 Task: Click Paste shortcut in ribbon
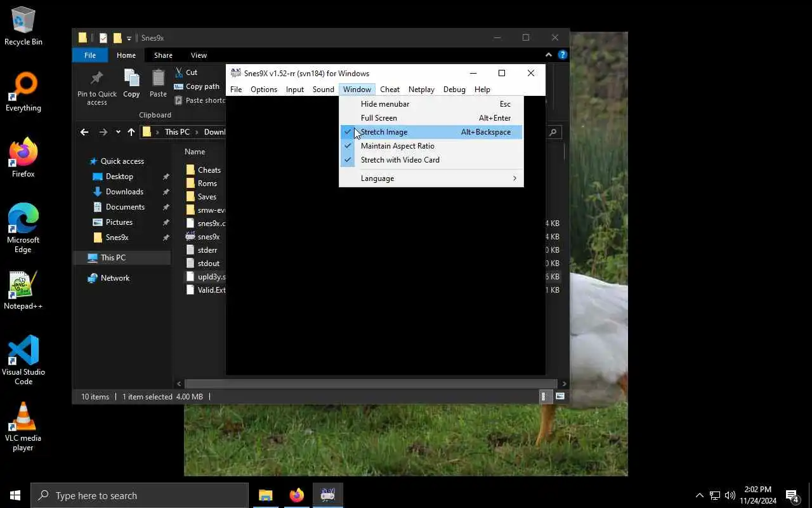200,100
